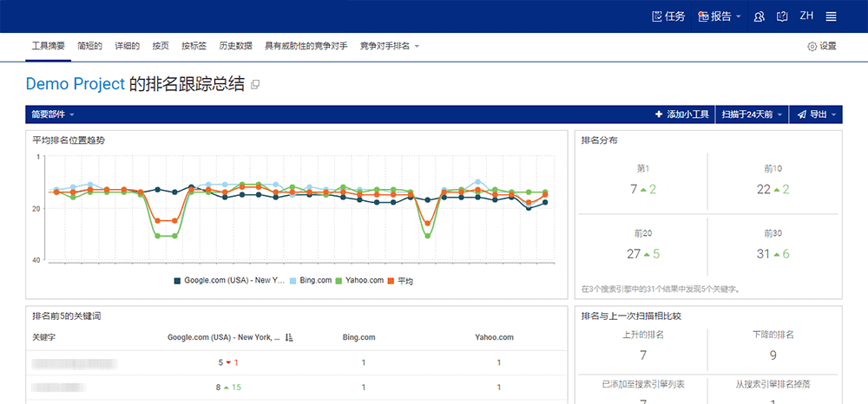Click 排名与上一次扫描相比较 widget title
The width and height of the screenshot is (868, 404).
(x=629, y=316)
